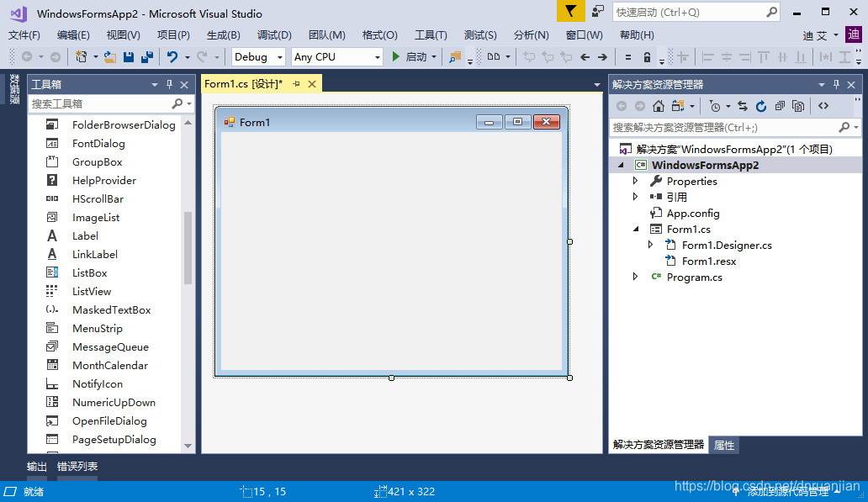The height and width of the screenshot is (502, 868).
Task: Open the 数据源 side tab
Action: [13, 89]
